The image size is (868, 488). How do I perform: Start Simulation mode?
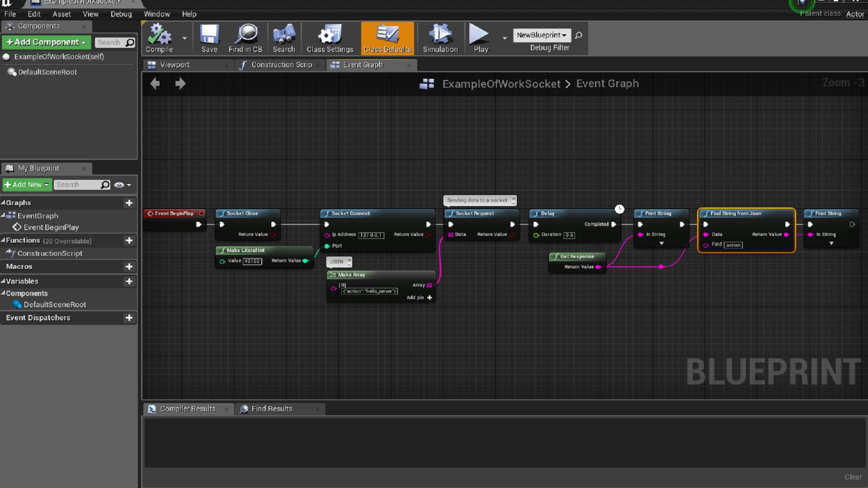[439, 38]
